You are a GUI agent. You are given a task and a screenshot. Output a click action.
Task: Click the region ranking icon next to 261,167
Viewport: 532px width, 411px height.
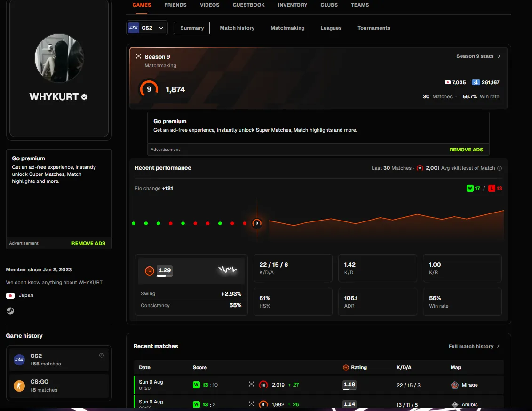476,82
